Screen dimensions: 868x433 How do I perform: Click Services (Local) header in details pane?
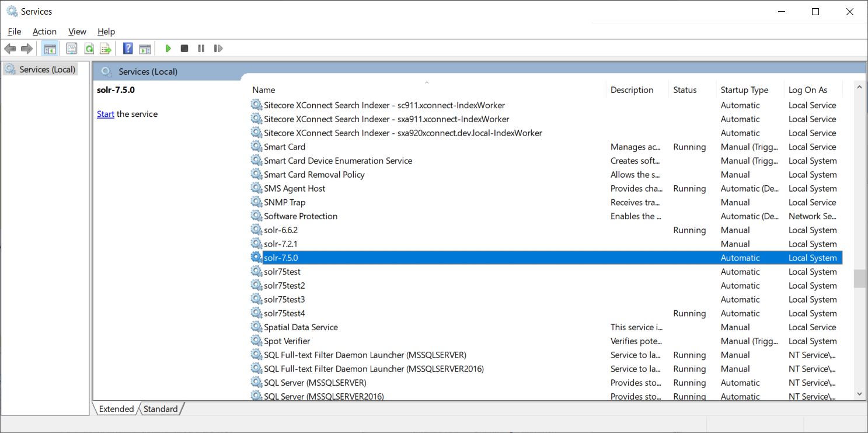(x=148, y=71)
